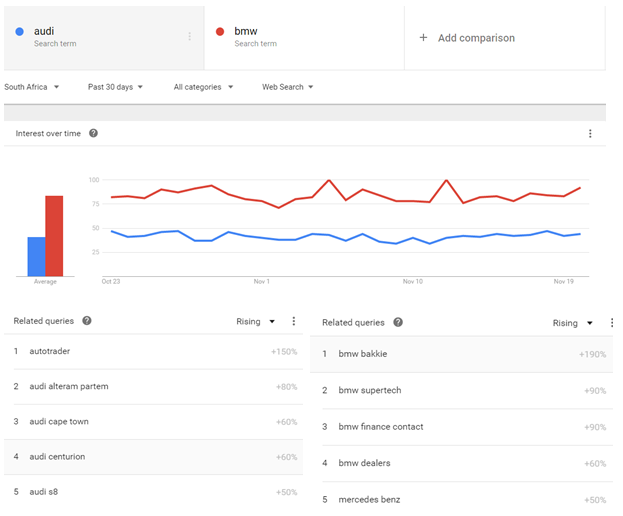The height and width of the screenshot is (516, 623).
Task: Open the Past 30 days dropdown
Action: [x=115, y=87]
